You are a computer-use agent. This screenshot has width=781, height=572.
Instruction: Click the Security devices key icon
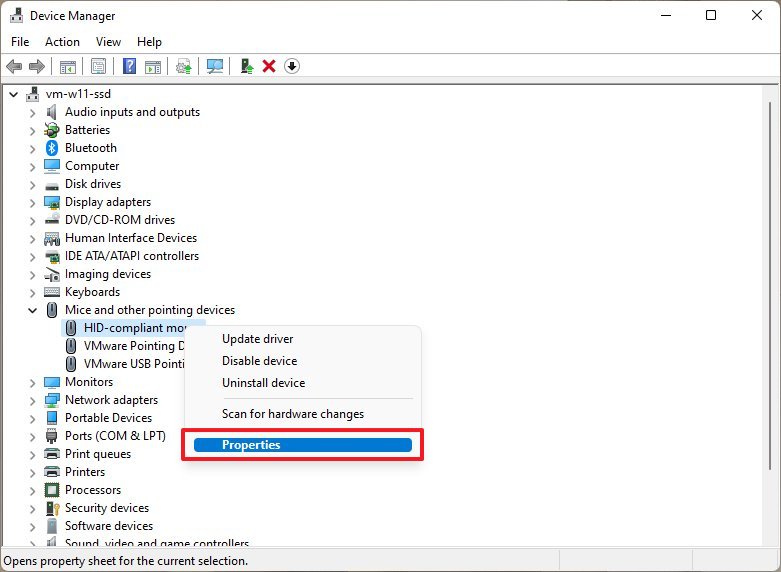pyautogui.click(x=52, y=508)
